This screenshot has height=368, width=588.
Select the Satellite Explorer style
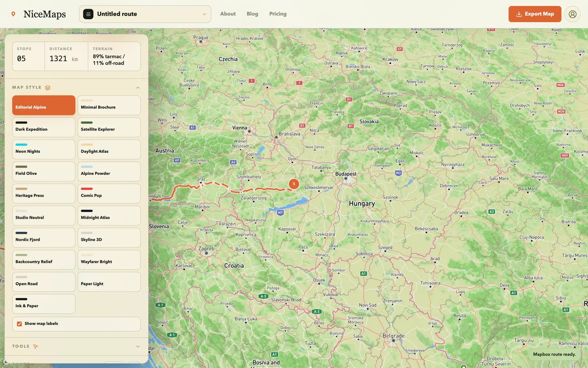tap(109, 127)
